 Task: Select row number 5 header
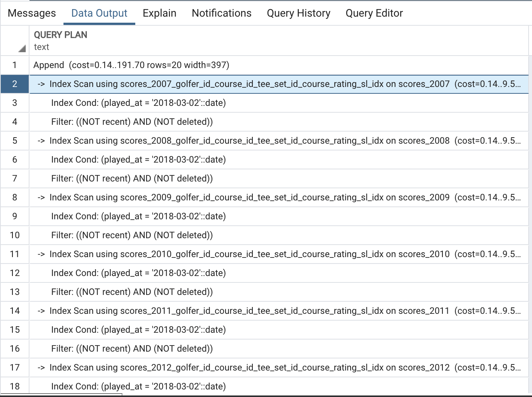point(15,141)
